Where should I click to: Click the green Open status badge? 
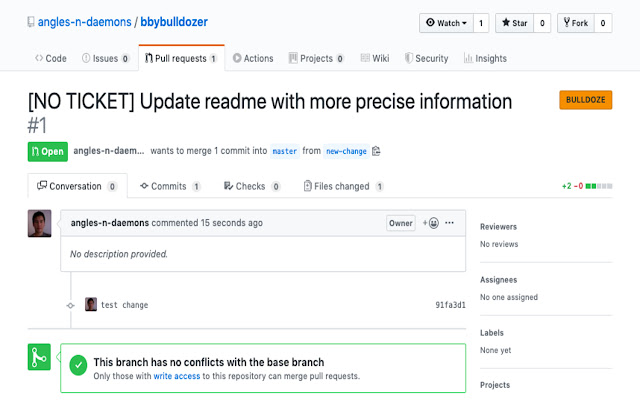point(48,151)
